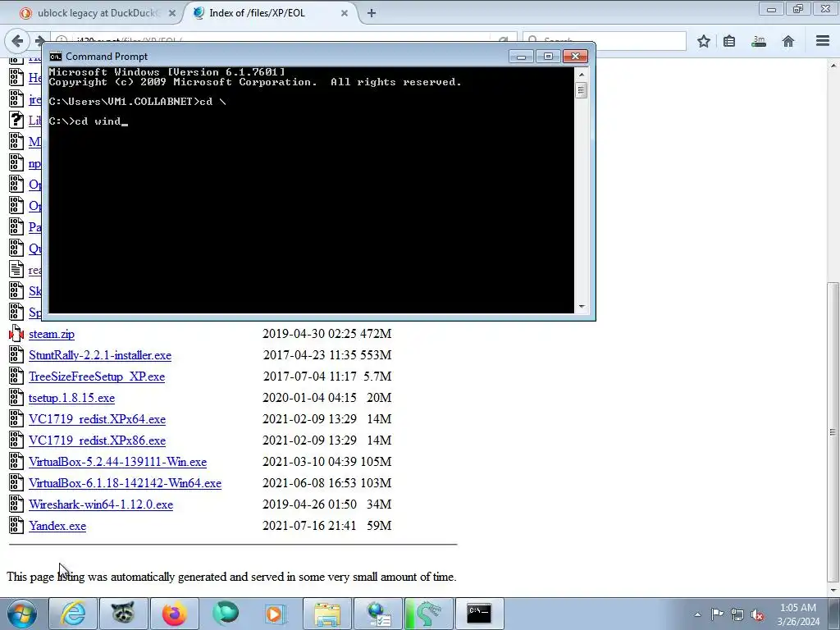Click the Yandex.exe date 2021-07-16 21:41
This screenshot has width=840, height=630.
click(309, 526)
